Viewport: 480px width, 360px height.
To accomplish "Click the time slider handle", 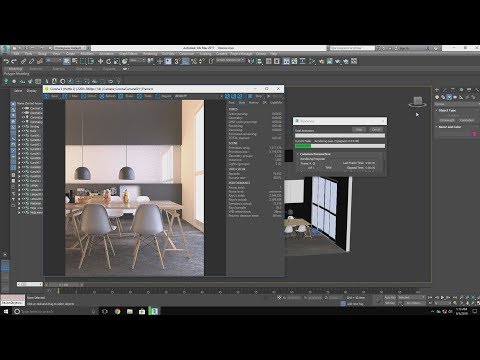I will point(64,285).
